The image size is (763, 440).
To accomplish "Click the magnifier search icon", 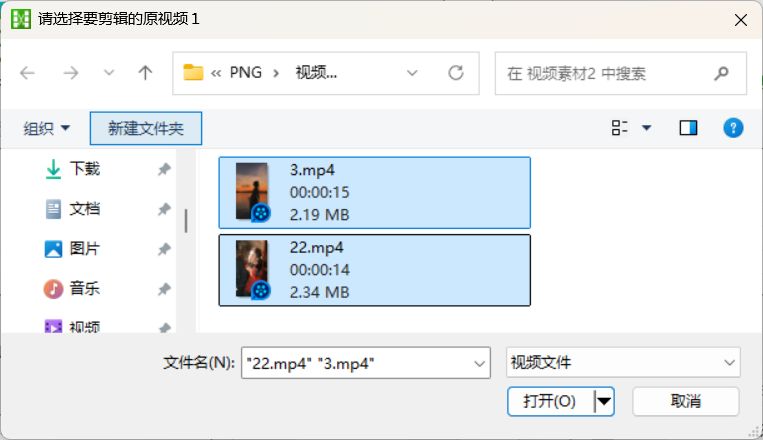I will (x=721, y=73).
